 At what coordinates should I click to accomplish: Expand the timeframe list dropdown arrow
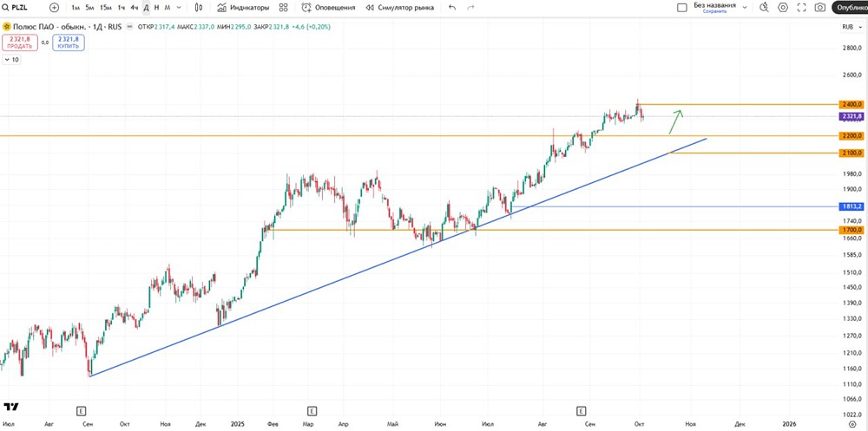179,7
